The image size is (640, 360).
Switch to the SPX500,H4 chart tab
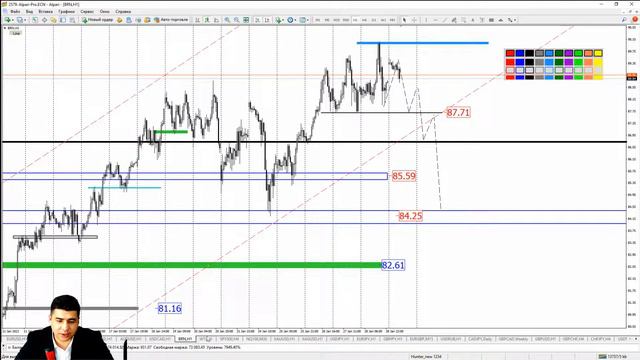(x=229, y=339)
